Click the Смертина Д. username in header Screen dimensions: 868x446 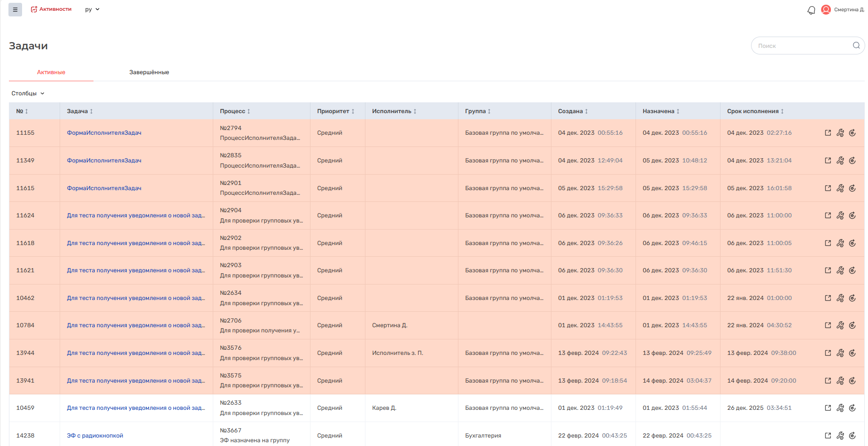[x=849, y=9]
